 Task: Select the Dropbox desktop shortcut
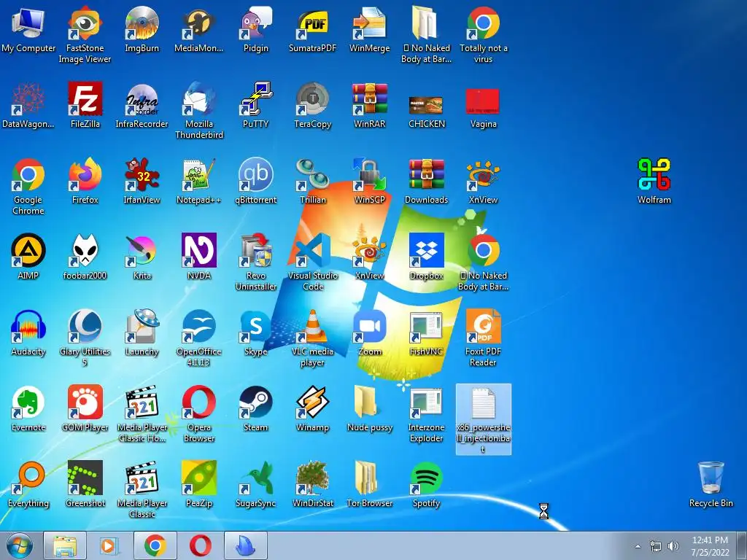tap(426, 257)
